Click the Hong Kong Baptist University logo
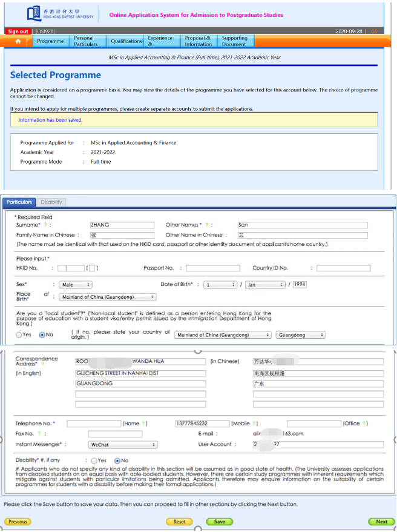Screen dimensions: 397x532 60,15
